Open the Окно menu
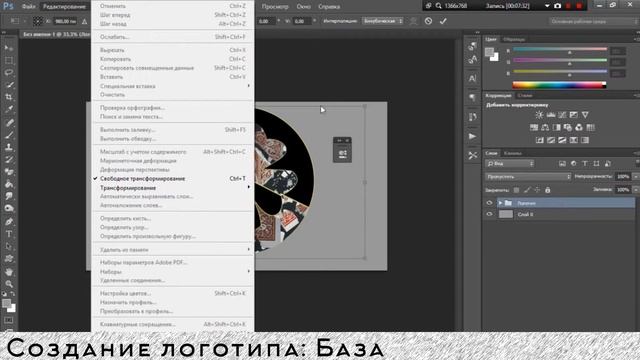This screenshot has height=360, width=640. (x=304, y=7)
